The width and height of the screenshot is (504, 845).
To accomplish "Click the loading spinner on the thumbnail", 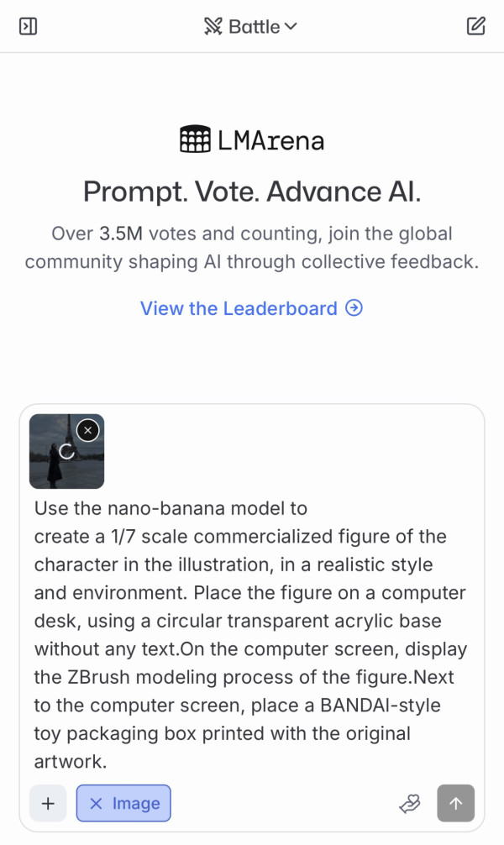I will (x=67, y=452).
